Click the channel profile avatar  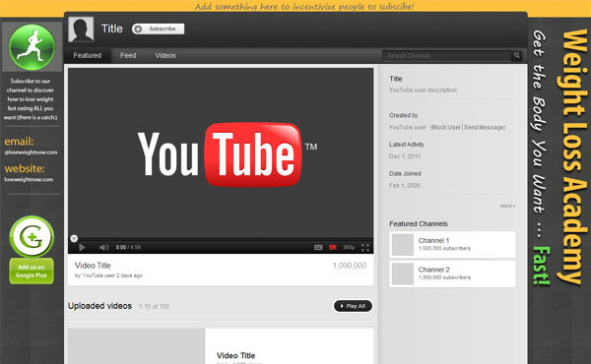[x=81, y=30]
